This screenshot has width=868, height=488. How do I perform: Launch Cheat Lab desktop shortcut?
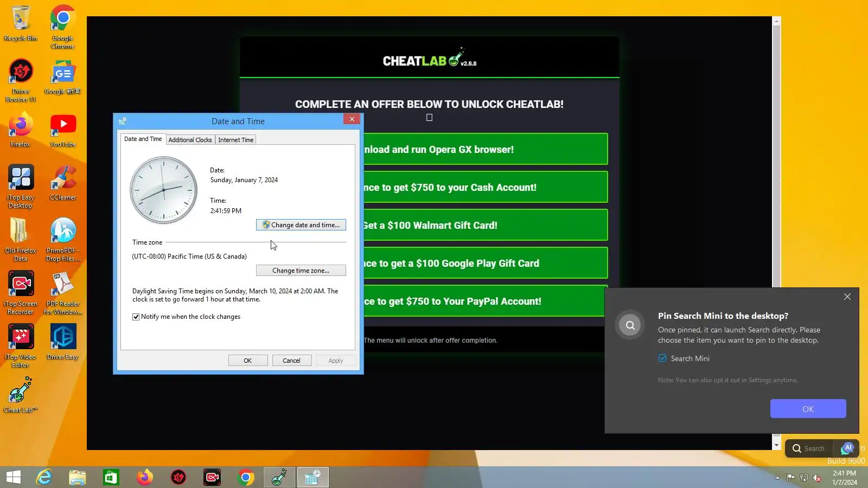point(21,395)
